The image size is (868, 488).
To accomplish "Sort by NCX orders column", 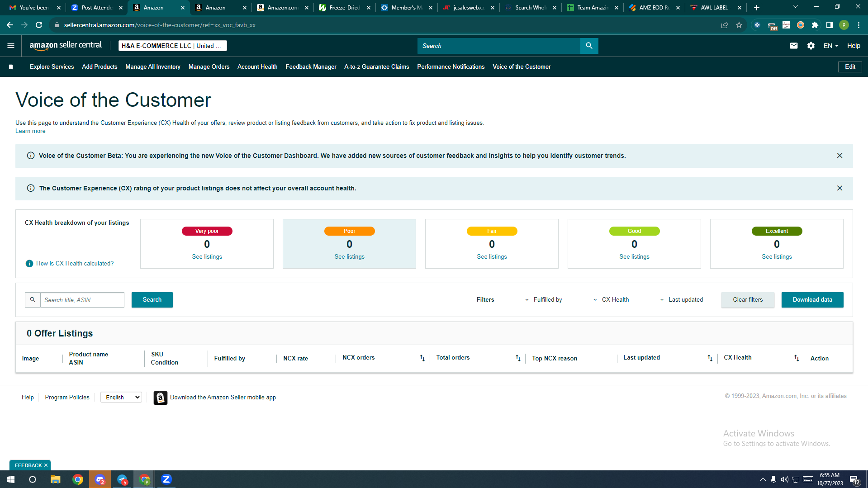I will (x=422, y=358).
